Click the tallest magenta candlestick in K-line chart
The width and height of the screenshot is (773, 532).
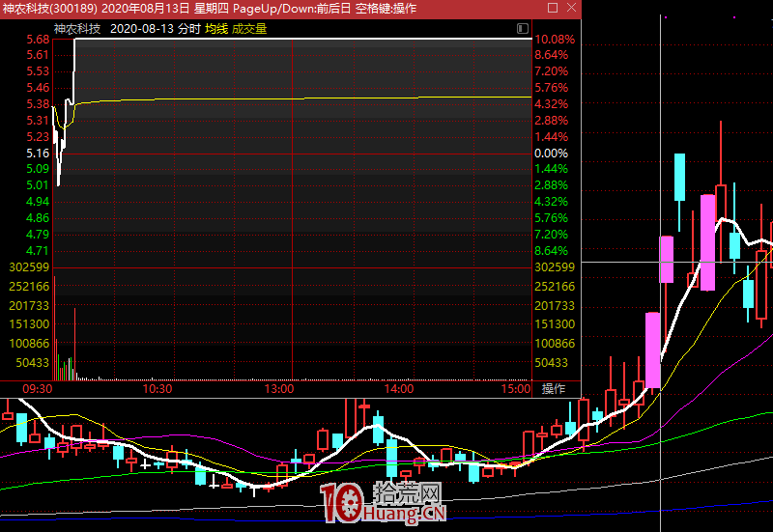[707, 243]
